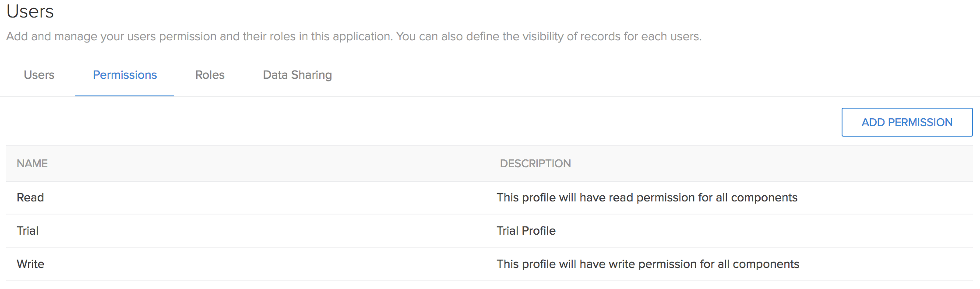980x289 pixels.
Task: Open the Permissions tab
Action: tap(125, 75)
